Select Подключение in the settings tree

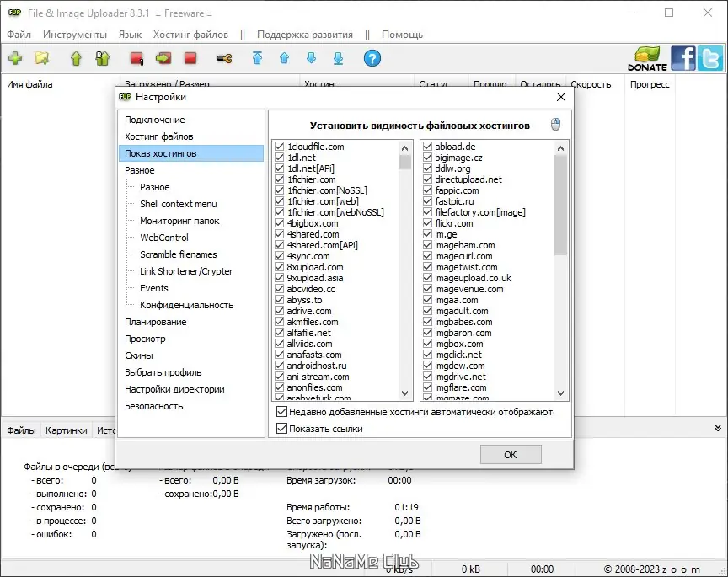154,120
